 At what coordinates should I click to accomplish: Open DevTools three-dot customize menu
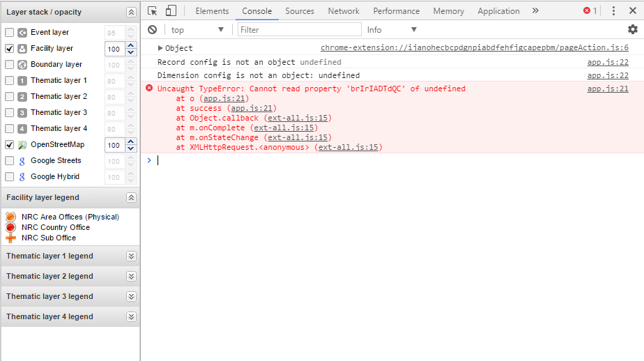613,10
